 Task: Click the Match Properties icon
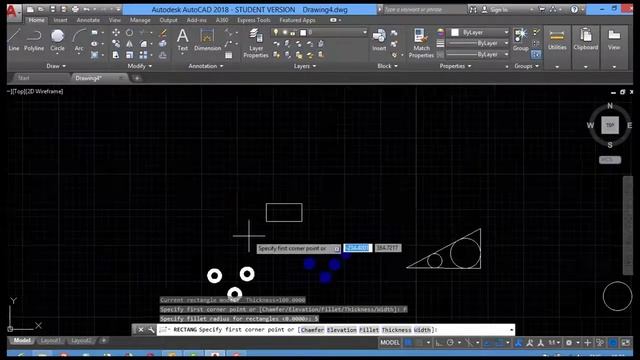pyautogui.click(x=421, y=43)
